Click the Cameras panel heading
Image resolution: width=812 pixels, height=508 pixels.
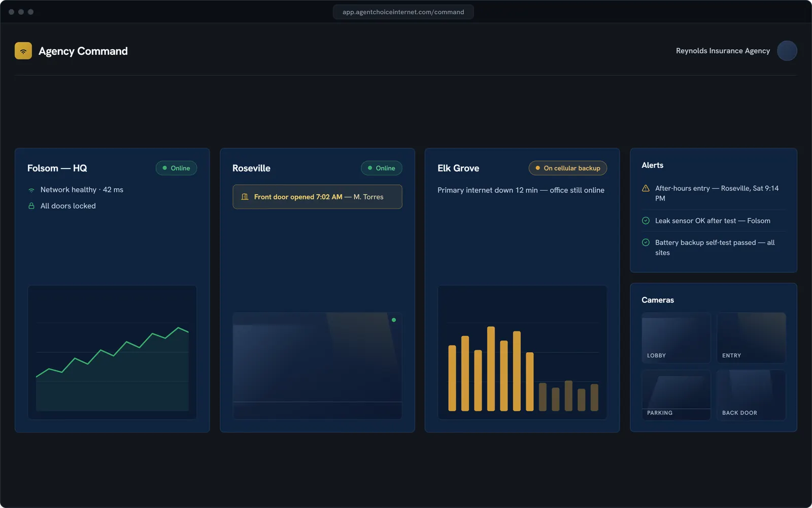tap(658, 300)
